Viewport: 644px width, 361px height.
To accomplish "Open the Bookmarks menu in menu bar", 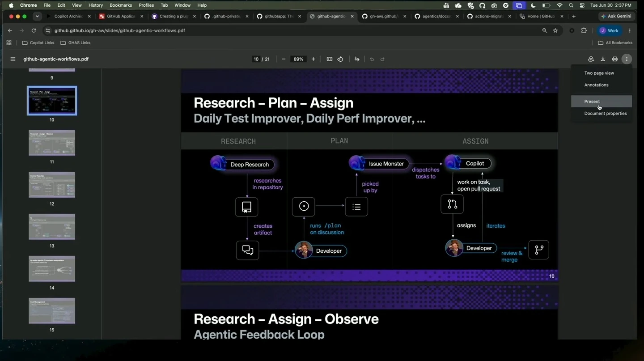I will tap(121, 5).
